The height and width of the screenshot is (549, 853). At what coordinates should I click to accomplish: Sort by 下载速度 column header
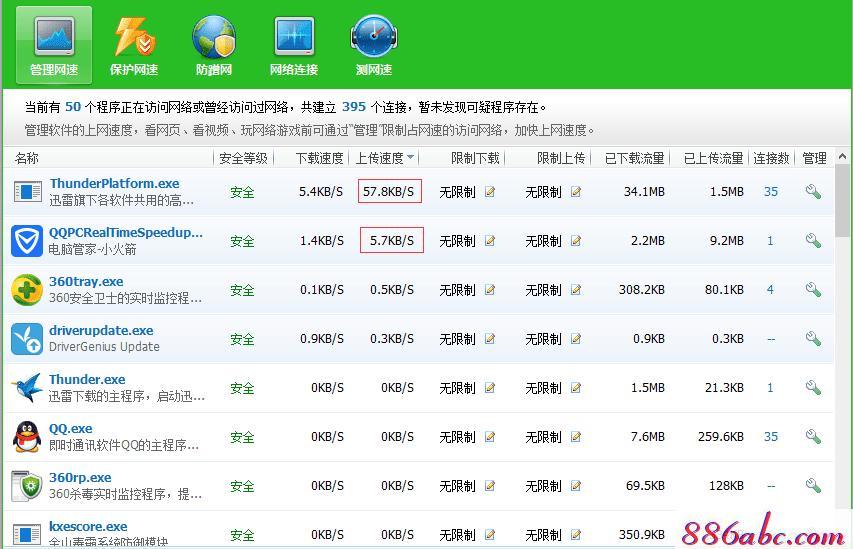click(319, 158)
